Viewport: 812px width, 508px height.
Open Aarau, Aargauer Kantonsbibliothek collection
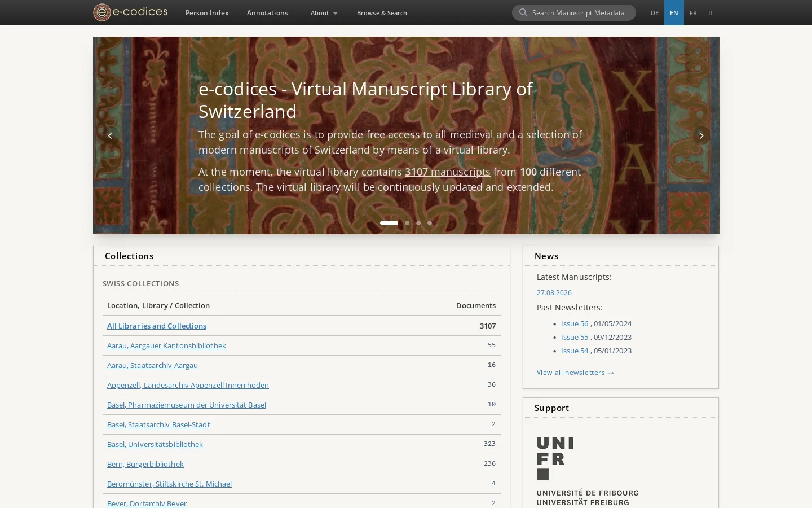click(166, 345)
